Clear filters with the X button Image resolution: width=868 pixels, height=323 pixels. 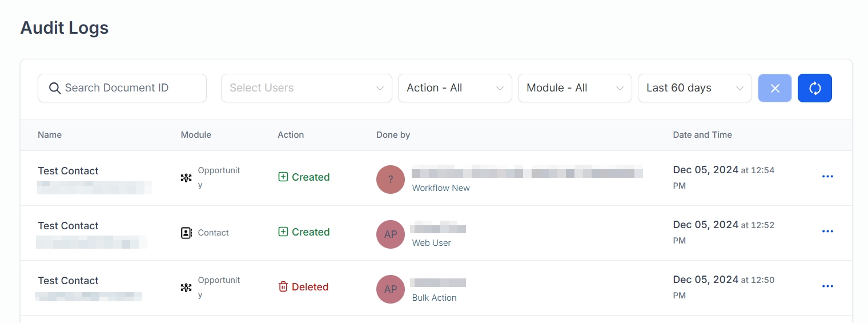[x=774, y=88]
